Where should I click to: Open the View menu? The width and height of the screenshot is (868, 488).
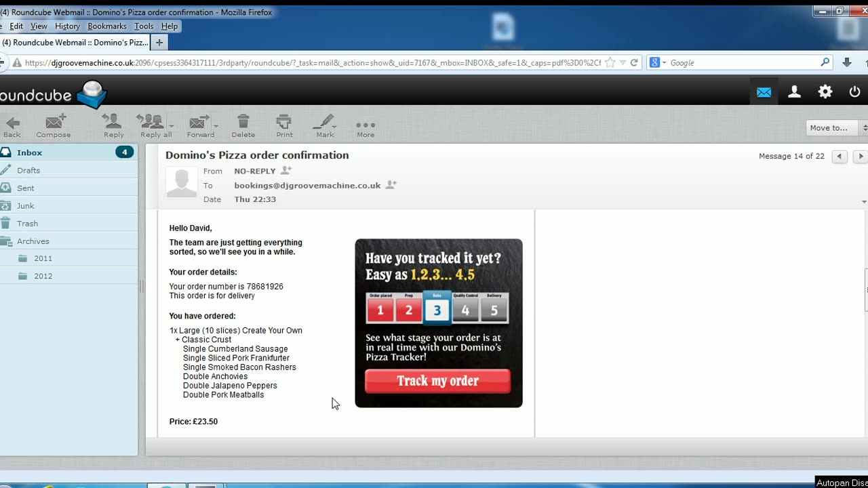coord(39,26)
